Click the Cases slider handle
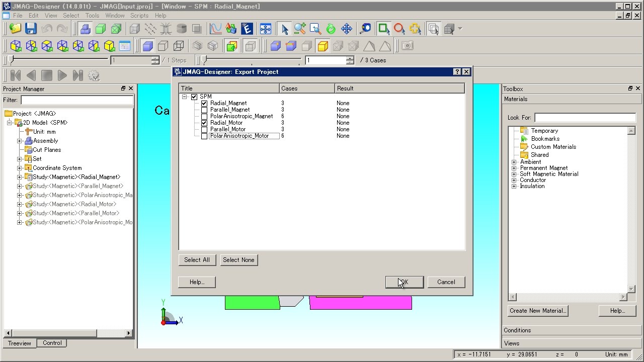The width and height of the screenshot is (644, 362). pyautogui.click(x=204, y=60)
